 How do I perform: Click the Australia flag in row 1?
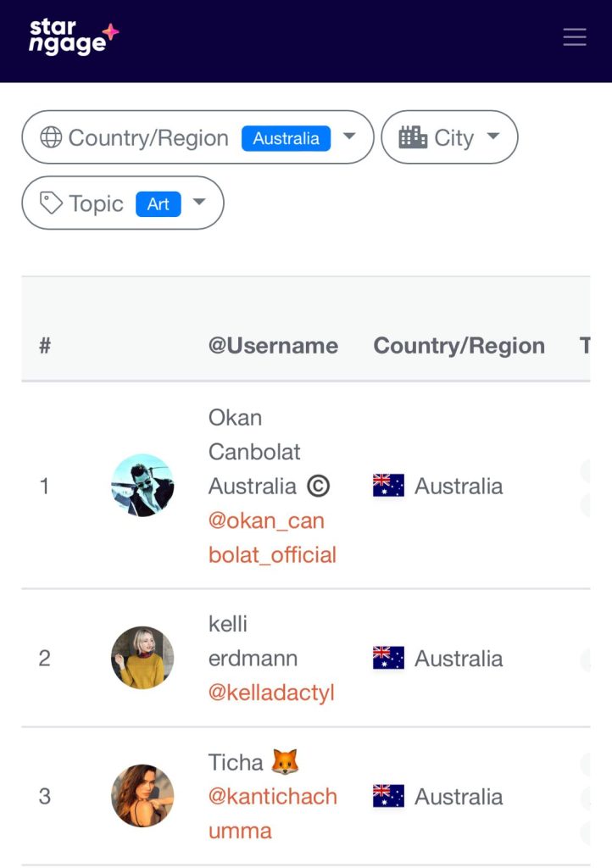coord(388,486)
